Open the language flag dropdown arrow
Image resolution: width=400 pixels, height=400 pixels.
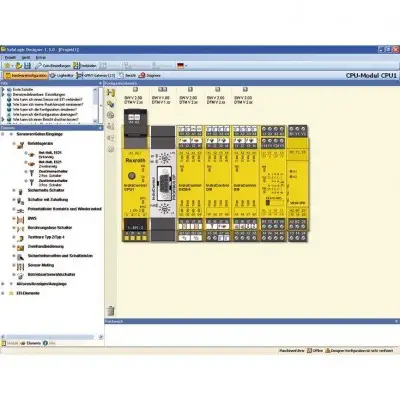pyautogui.click(x=186, y=66)
